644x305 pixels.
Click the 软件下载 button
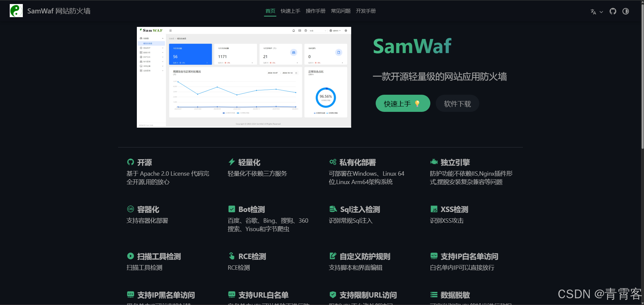pos(457,103)
